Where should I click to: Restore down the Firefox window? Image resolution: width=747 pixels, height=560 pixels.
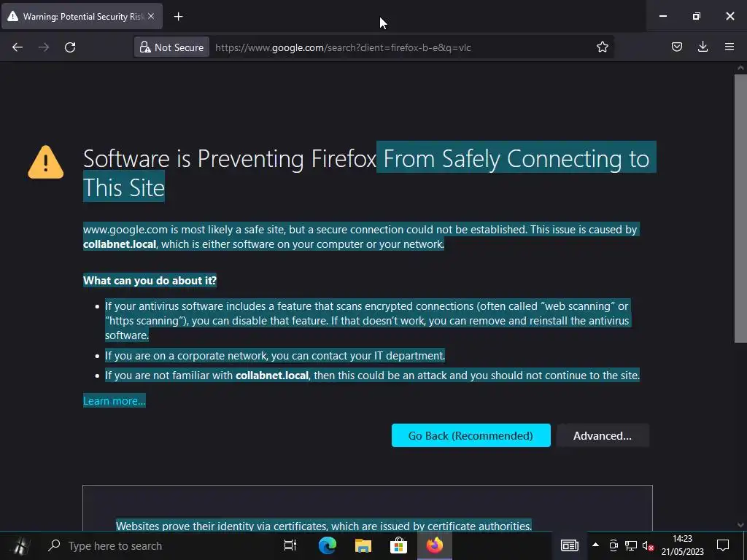(697, 16)
